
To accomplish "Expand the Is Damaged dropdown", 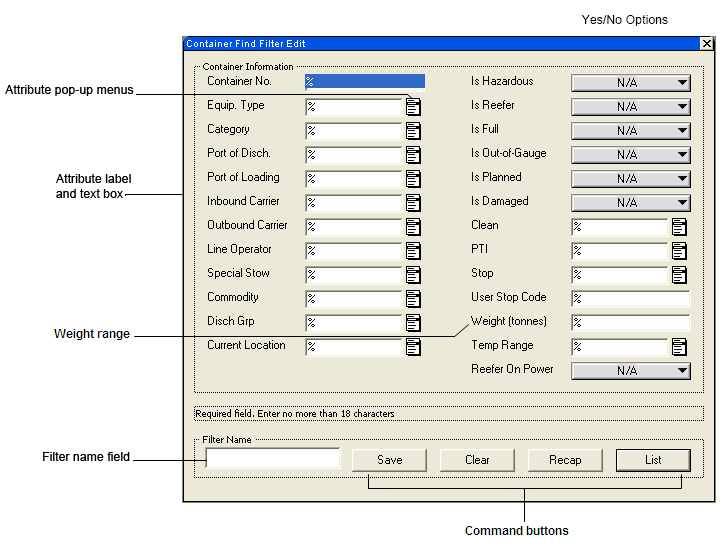I will [631, 203].
